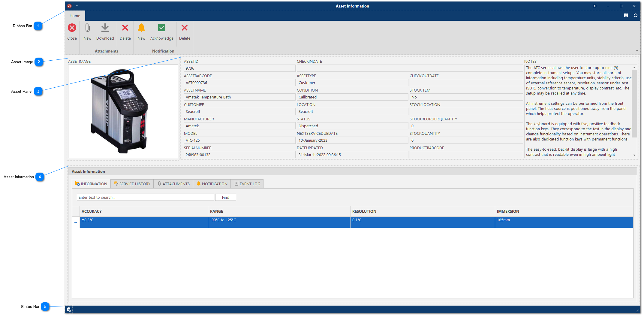644x317 pixels.
Task: Switch to the SERVICE HISTORY tab
Action: pyautogui.click(x=132, y=184)
